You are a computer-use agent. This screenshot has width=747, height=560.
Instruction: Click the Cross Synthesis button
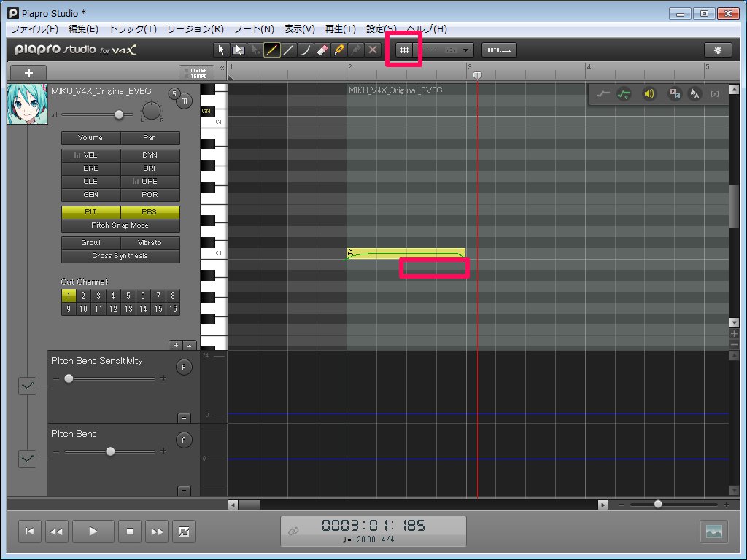click(x=120, y=256)
